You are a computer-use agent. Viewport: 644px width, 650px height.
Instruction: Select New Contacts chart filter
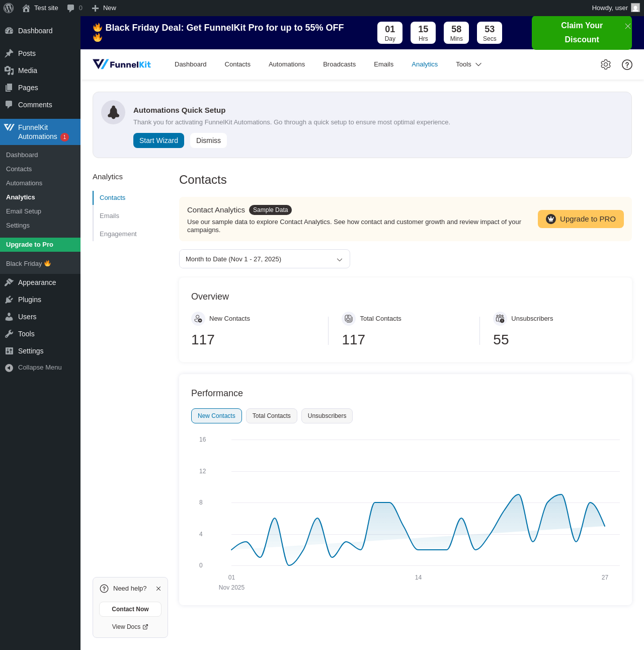(x=216, y=416)
